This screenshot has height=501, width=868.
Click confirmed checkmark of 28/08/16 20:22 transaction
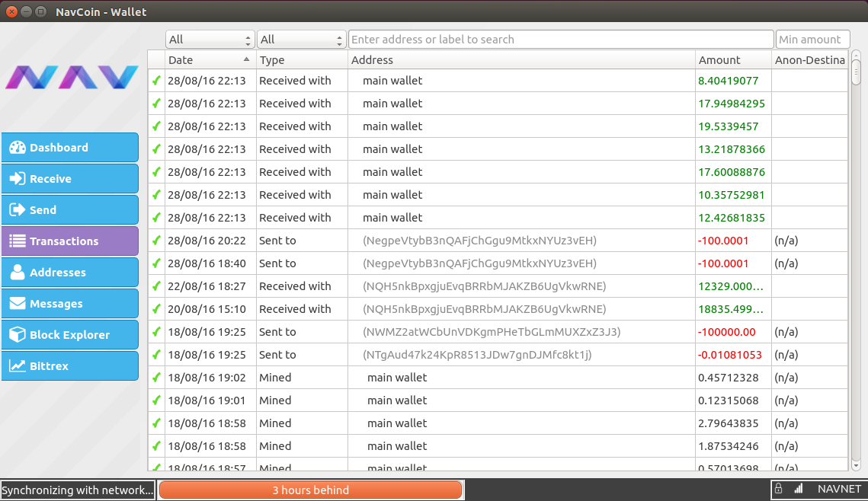pyautogui.click(x=157, y=241)
